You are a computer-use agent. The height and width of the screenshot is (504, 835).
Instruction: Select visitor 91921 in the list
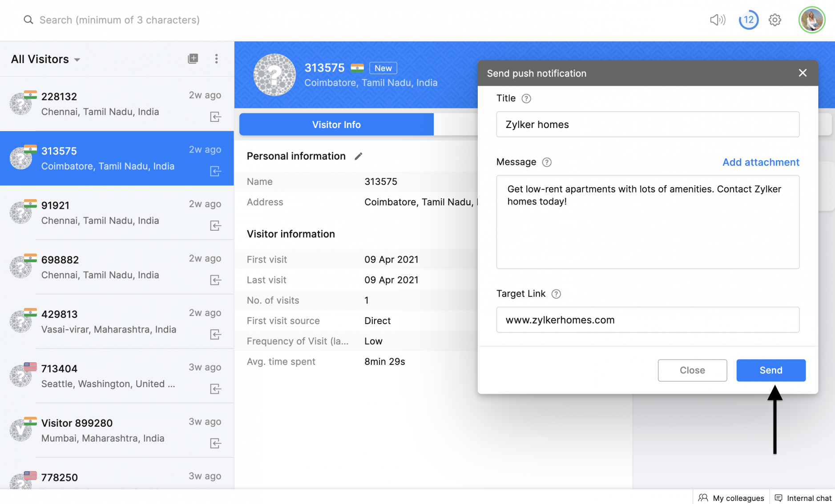pos(117,212)
